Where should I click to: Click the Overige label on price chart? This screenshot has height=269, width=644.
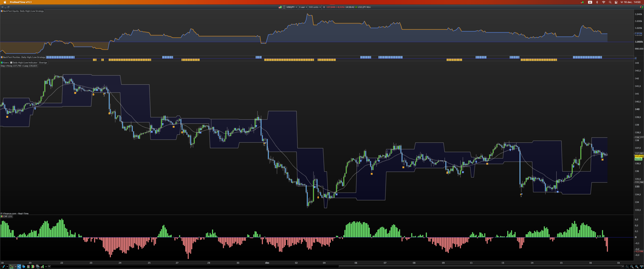pos(43,62)
